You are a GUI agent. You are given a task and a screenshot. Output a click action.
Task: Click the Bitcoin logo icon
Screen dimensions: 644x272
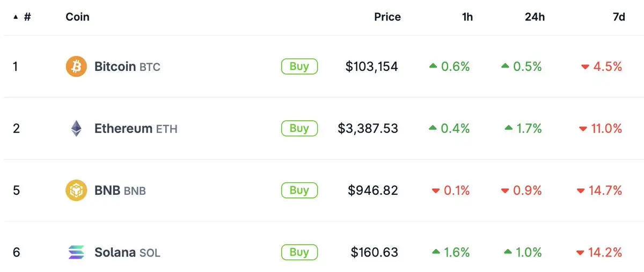pos(76,67)
